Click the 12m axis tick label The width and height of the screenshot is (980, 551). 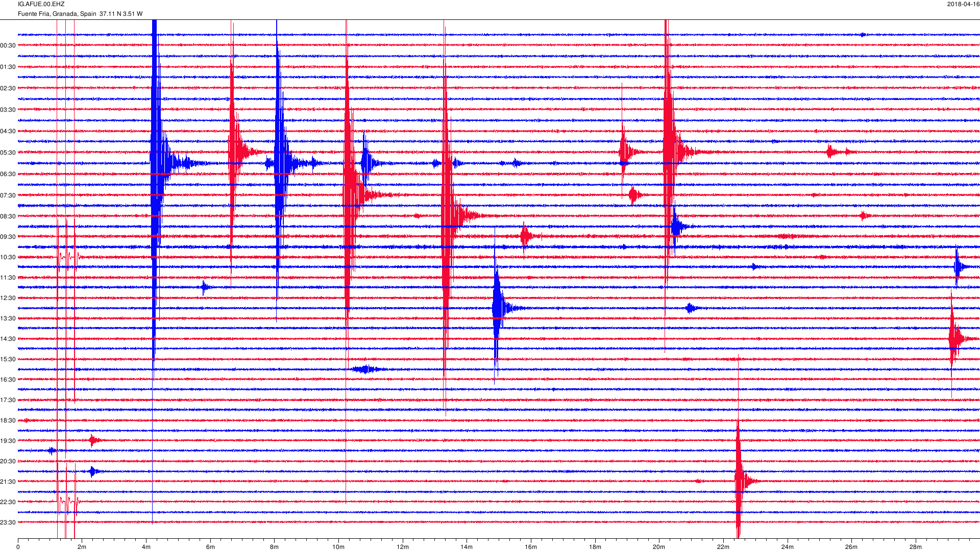[403, 547]
